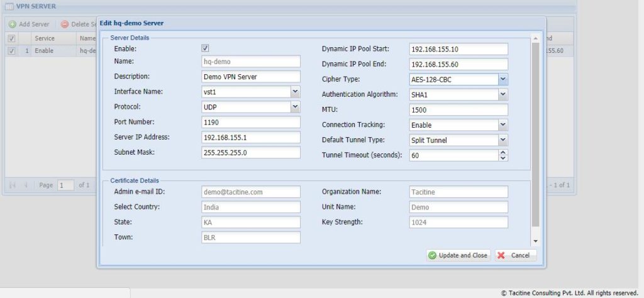Toggle the checkbox for row 1 server
Screen dimensions: 644x298
11,51
